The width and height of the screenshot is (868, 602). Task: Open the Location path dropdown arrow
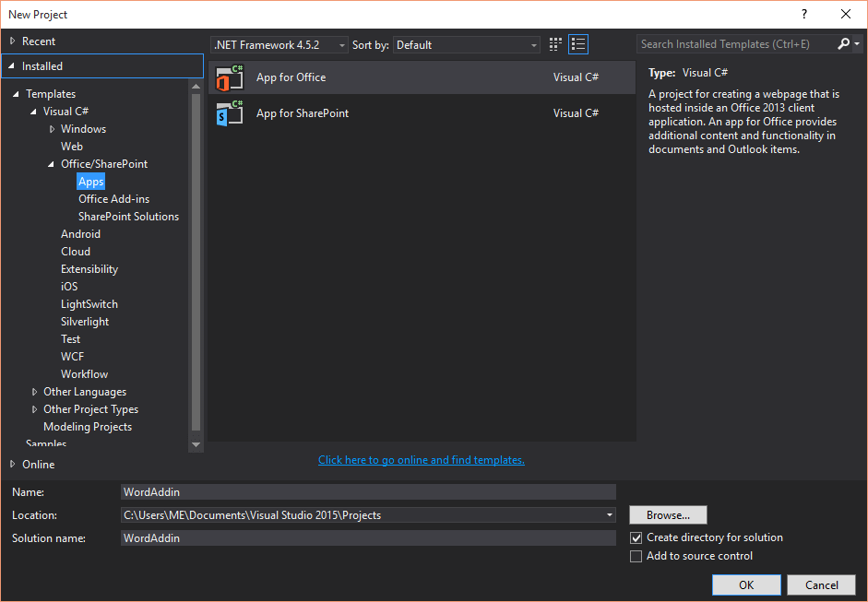pyautogui.click(x=609, y=515)
